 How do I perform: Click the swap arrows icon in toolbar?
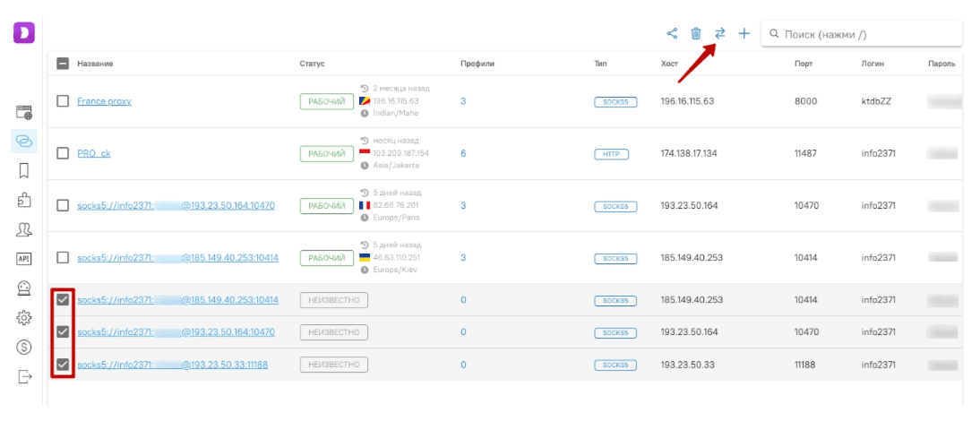tap(719, 34)
